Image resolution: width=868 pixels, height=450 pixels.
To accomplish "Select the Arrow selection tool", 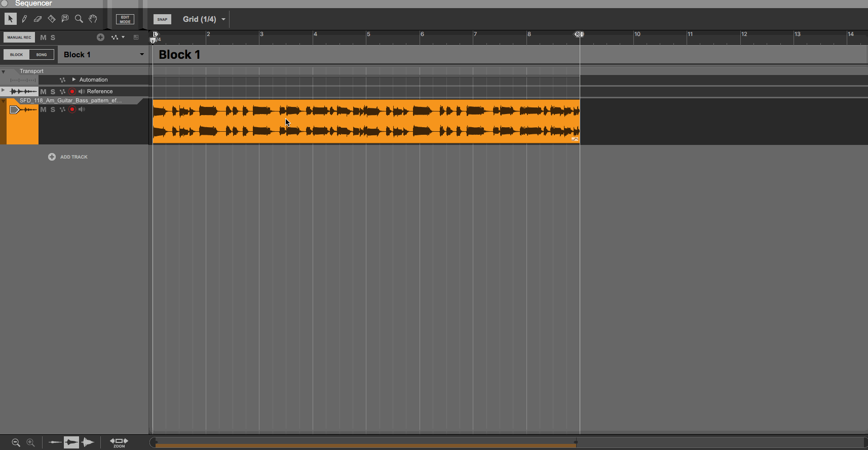I will pos(10,19).
